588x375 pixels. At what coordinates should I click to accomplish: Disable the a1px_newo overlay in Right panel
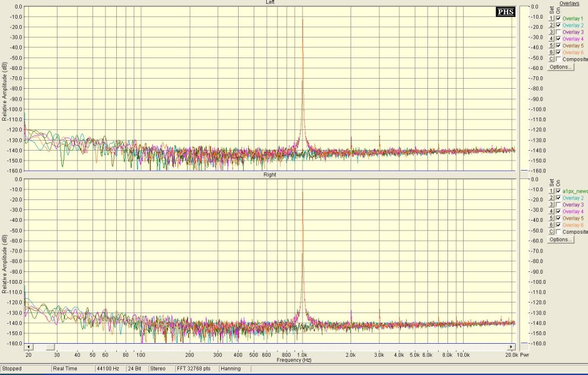pos(559,191)
